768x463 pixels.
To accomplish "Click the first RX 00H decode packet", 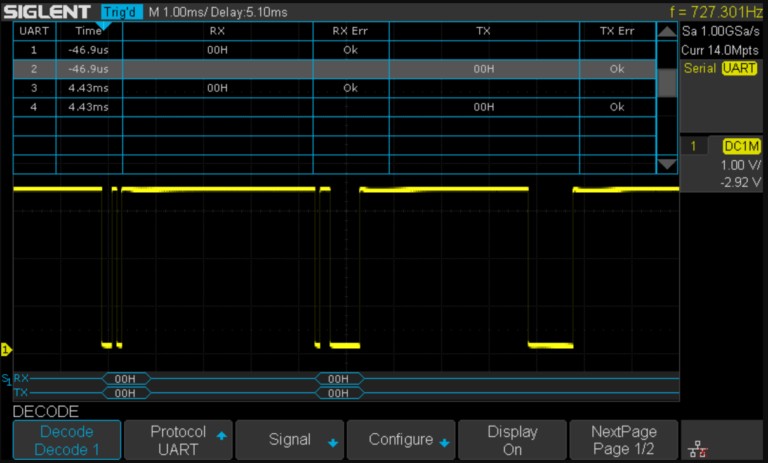I will 125,379.
